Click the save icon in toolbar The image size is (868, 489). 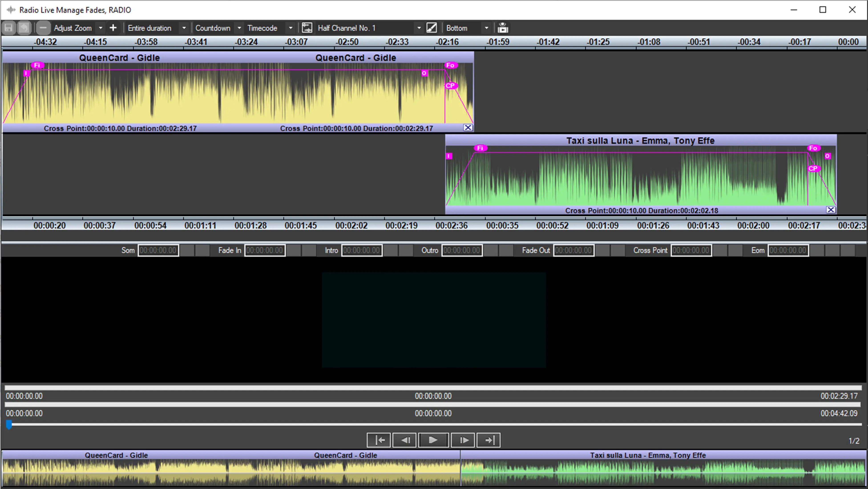(x=9, y=28)
